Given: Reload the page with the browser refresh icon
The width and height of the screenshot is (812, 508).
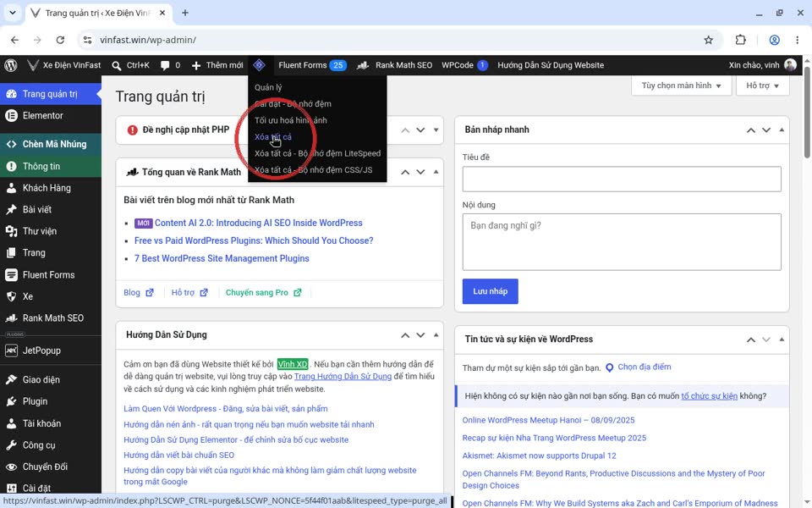Looking at the screenshot, I should tap(60, 40).
